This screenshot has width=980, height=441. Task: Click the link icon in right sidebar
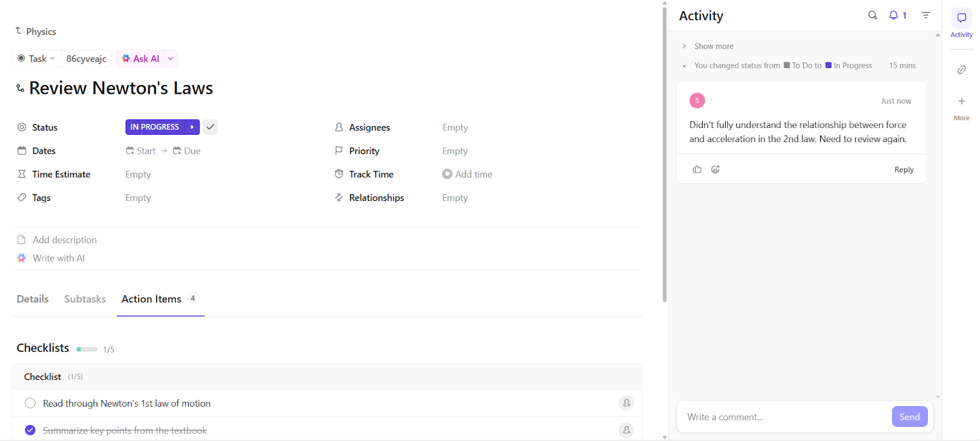tap(962, 70)
